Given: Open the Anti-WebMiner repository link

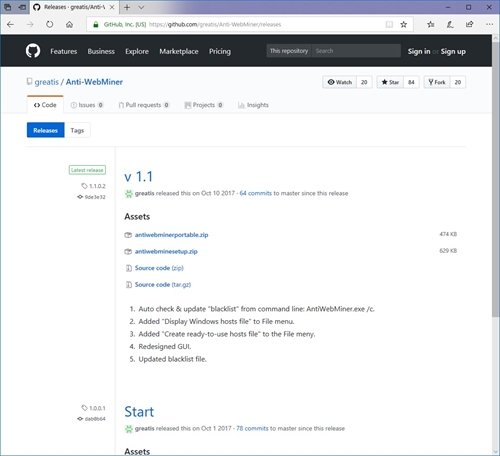Looking at the screenshot, I should click(94, 82).
